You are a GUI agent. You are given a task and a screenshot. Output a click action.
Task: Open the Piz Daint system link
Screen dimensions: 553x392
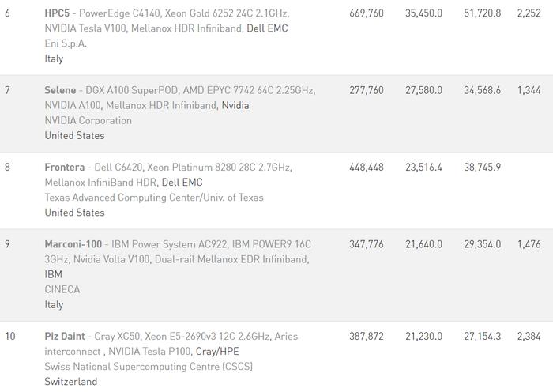tap(65, 336)
